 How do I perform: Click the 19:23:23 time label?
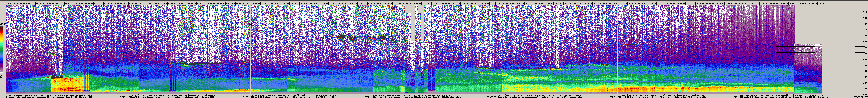tap(754, 3)
